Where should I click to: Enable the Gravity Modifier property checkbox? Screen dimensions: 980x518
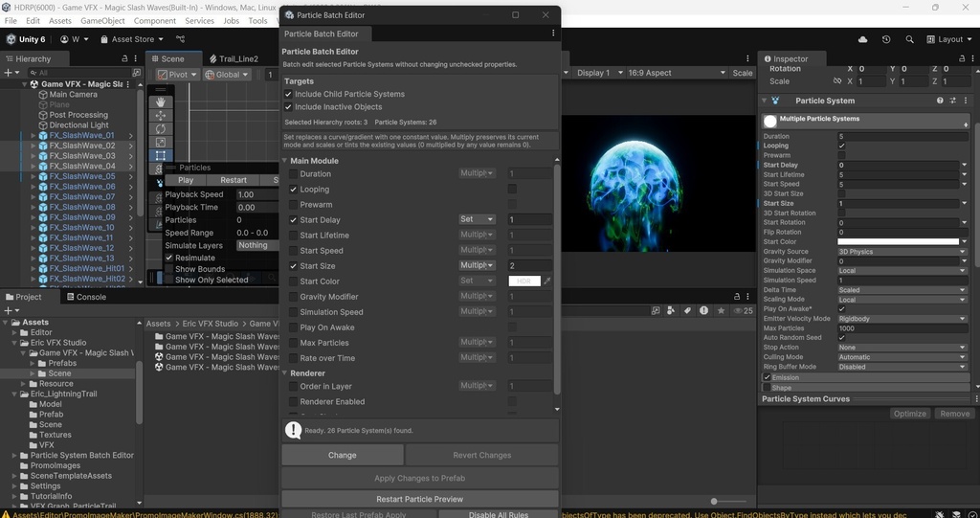point(293,297)
